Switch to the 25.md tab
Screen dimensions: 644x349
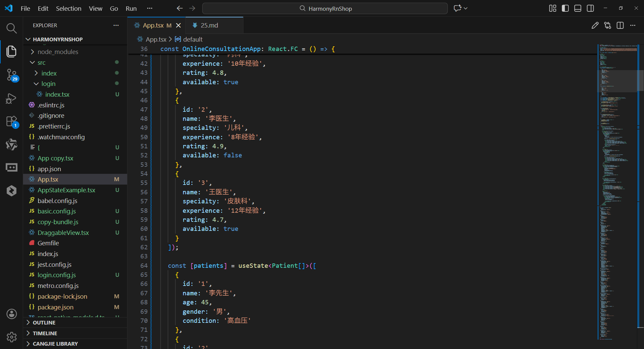pyautogui.click(x=214, y=26)
